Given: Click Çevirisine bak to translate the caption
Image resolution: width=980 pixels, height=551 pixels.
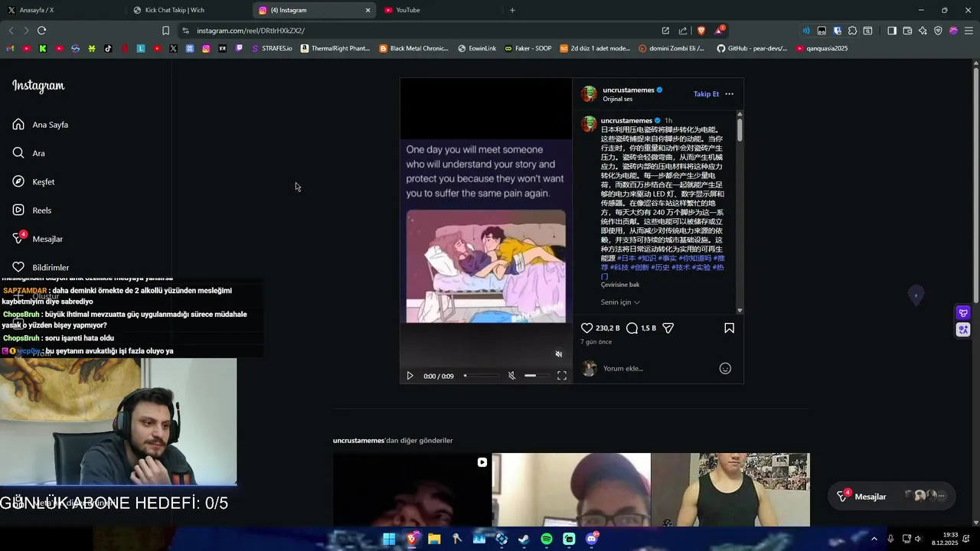Looking at the screenshot, I should point(620,285).
